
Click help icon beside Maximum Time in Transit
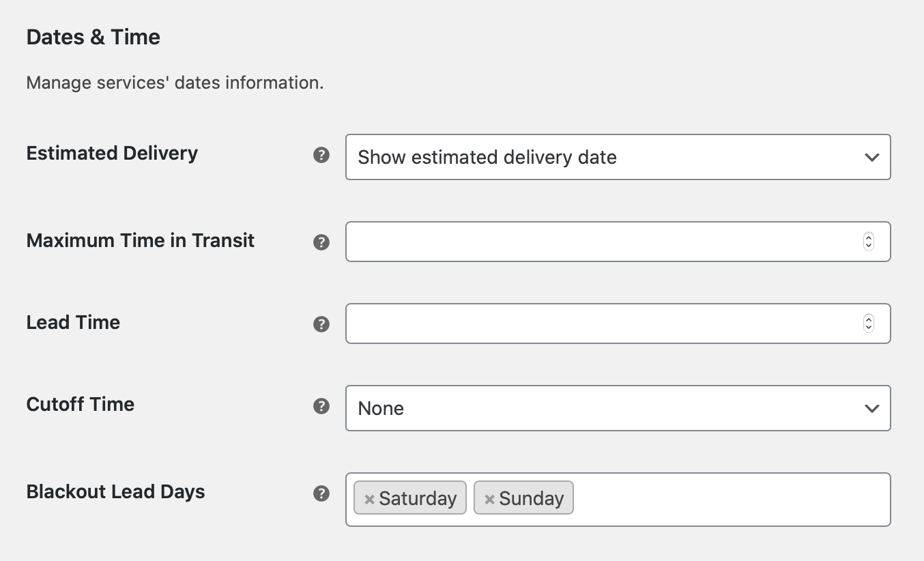[321, 242]
